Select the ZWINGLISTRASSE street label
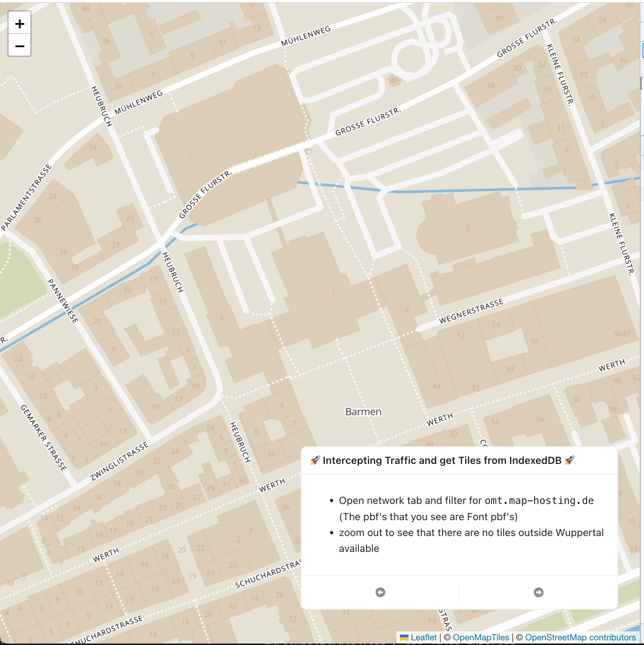 click(x=119, y=461)
